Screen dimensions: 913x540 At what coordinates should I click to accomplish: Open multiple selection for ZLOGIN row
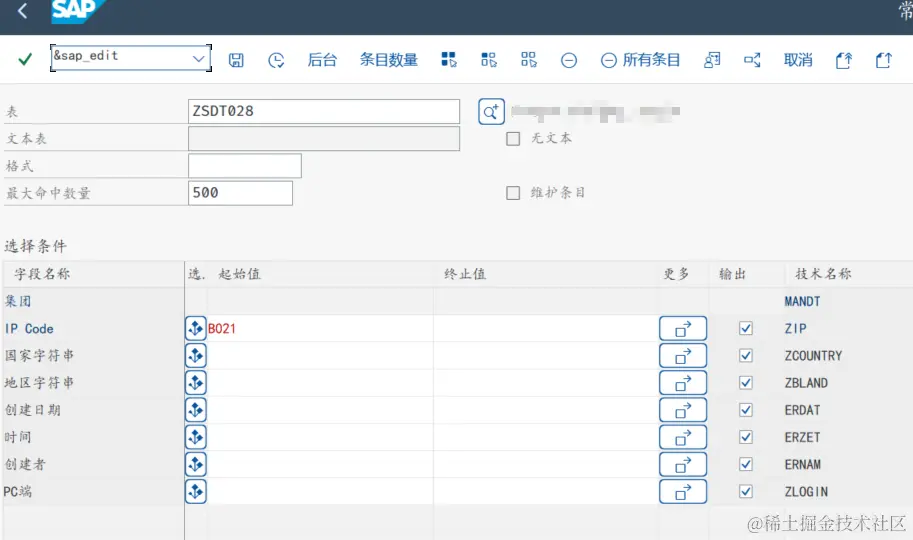coord(683,492)
